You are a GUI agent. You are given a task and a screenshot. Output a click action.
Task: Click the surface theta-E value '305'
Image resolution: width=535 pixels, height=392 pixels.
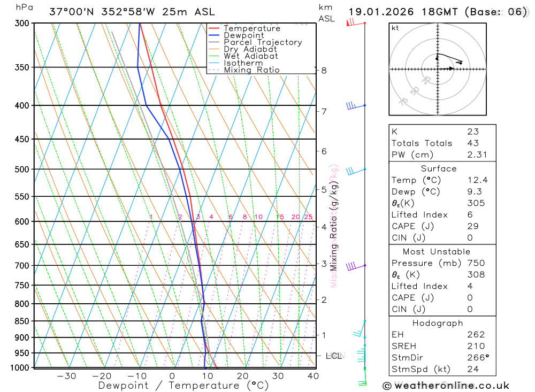point(476,203)
